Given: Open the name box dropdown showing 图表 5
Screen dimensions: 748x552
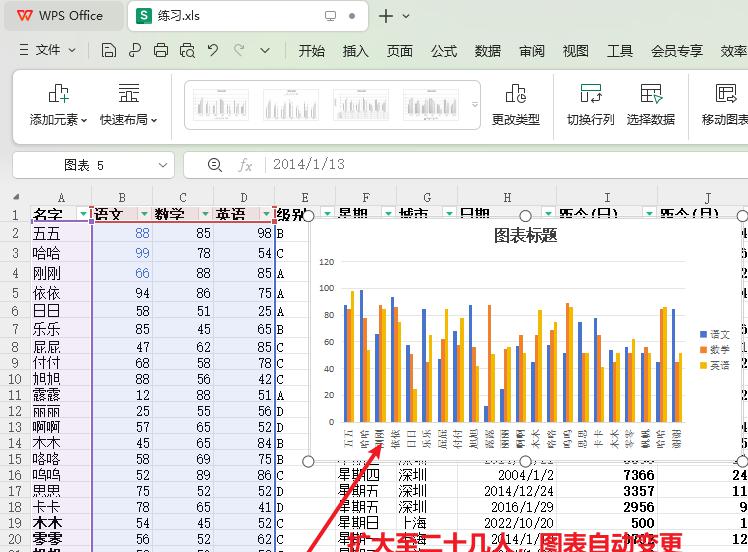Looking at the screenshot, I should (x=163, y=165).
